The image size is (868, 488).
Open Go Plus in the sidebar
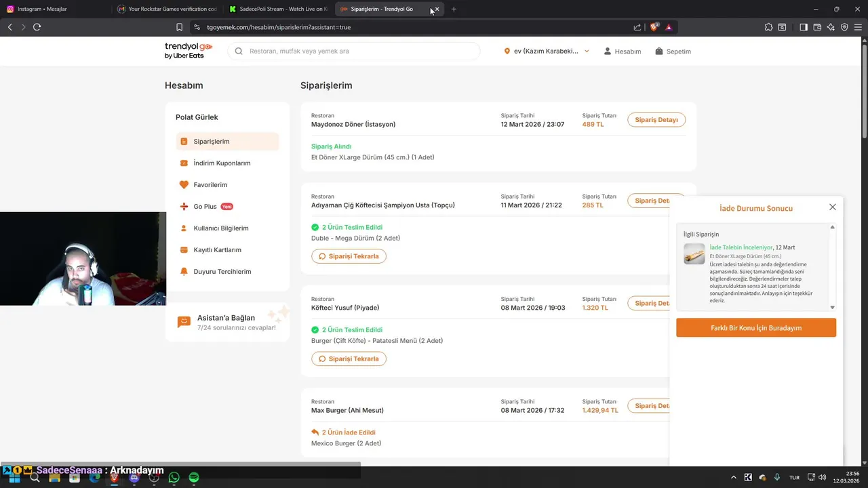coord(227,207)
